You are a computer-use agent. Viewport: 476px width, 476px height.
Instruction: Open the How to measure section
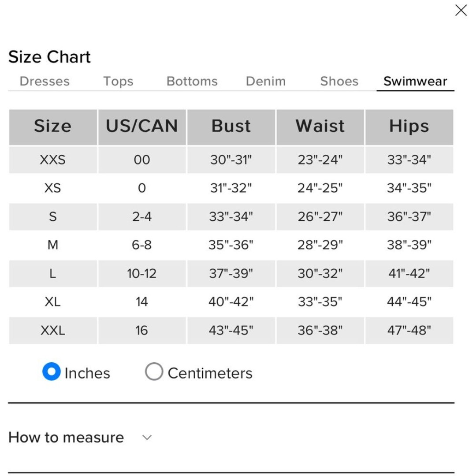coord(66,438)
